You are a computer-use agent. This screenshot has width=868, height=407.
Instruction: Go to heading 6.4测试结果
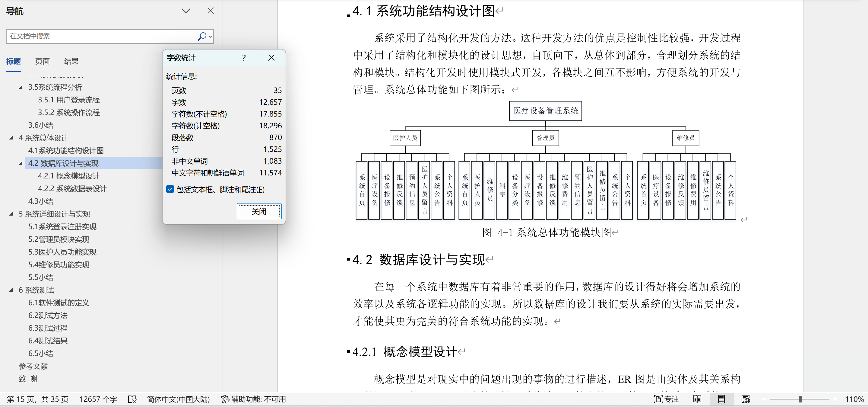(x=48, y=341)
